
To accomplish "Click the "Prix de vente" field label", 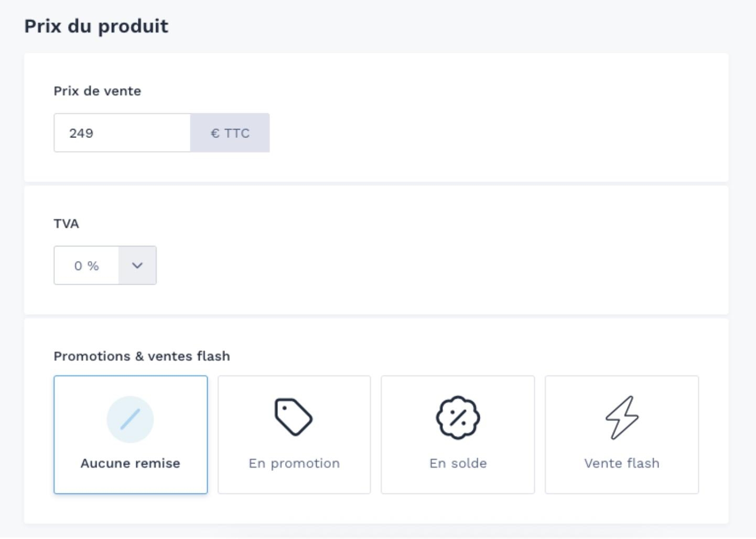I will coord(97,91).
